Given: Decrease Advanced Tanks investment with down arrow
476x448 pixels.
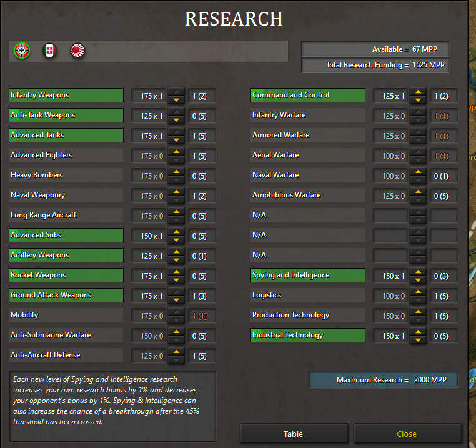Looking at the screenshot, I should (176, 140).
